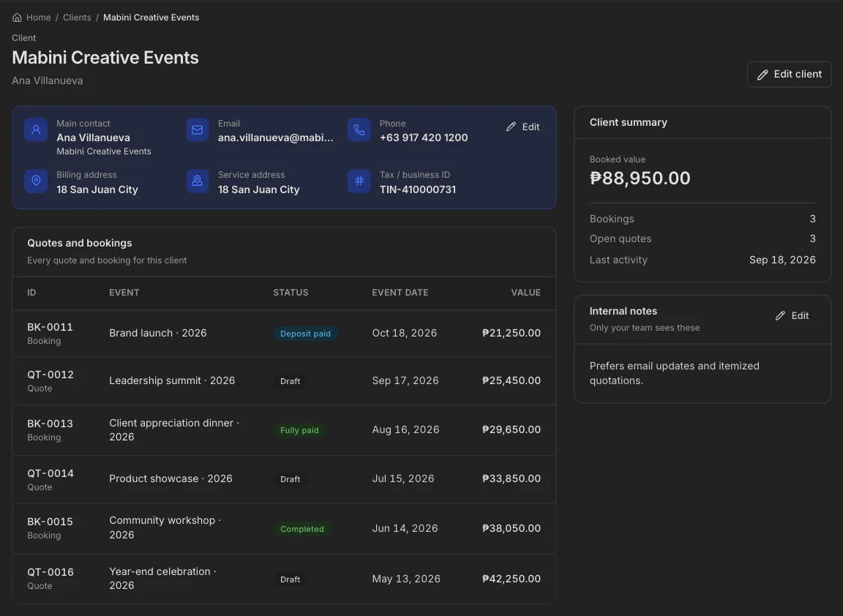Open quote QT-0012
This screenshot has width=843, height=616.
[x=50, y=375]
